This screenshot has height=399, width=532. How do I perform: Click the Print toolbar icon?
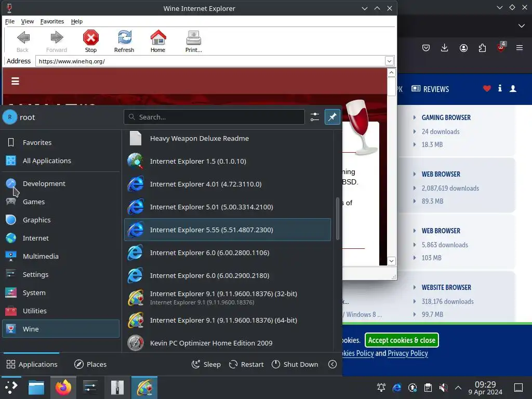[x=193, y=37]
